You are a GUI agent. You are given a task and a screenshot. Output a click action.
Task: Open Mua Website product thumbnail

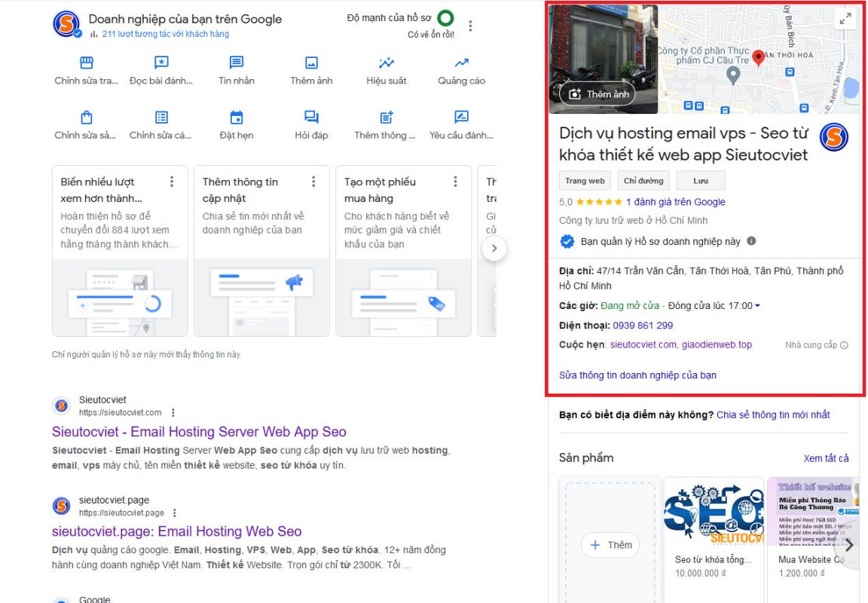click(814, 512)
